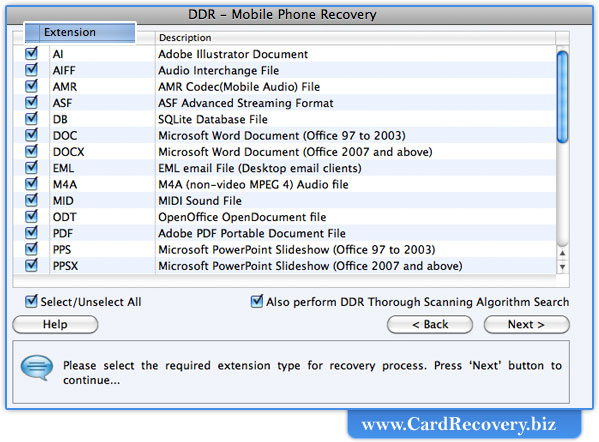Select the 'Adobe Illustrator Document' row text
Viewport: 599px width, 442px height.
pyautogui.click(x=233, y=54)
